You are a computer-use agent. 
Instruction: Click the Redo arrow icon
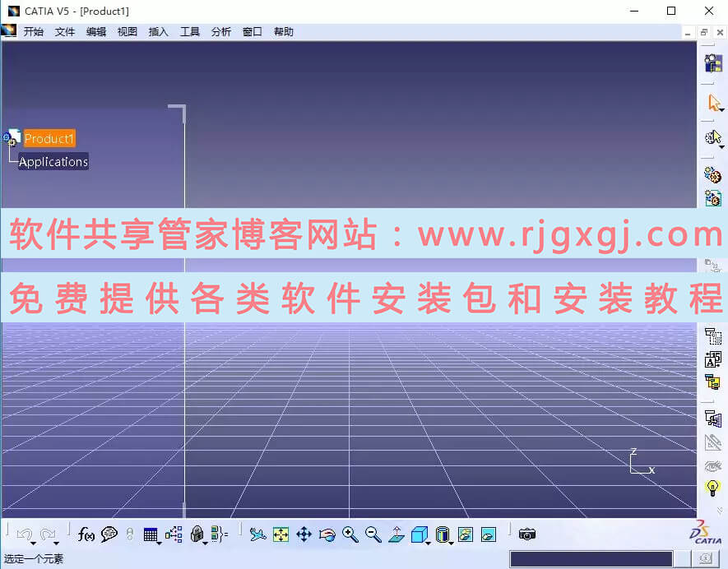click(x=48, y=534)
